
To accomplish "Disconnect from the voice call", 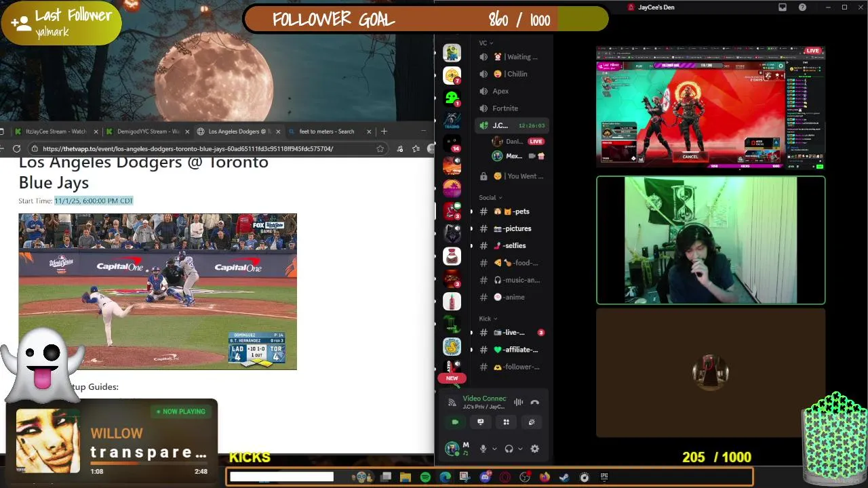I will (x=535, y=403).
